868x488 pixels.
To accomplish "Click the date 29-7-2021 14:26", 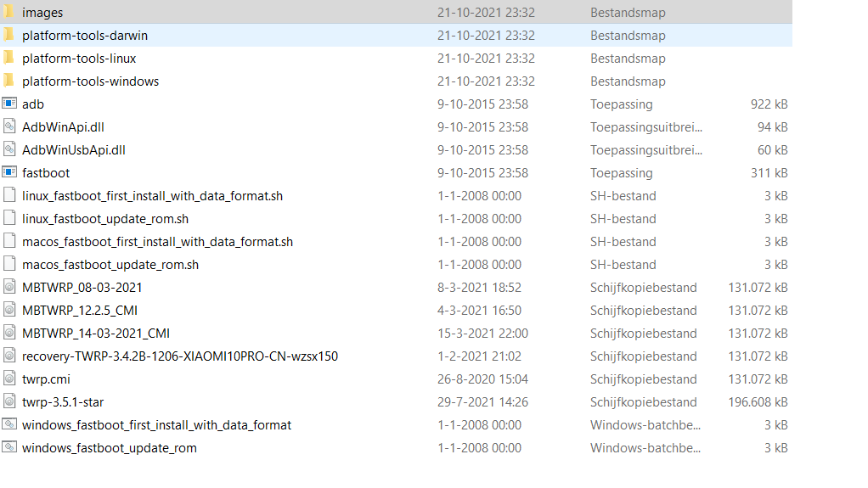I will (482, 402).
